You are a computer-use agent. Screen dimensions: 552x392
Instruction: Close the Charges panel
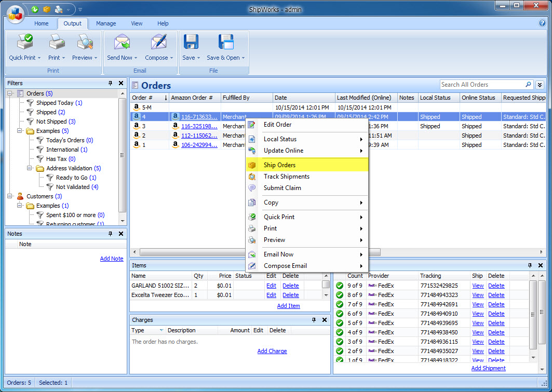(x=324, y=320)
